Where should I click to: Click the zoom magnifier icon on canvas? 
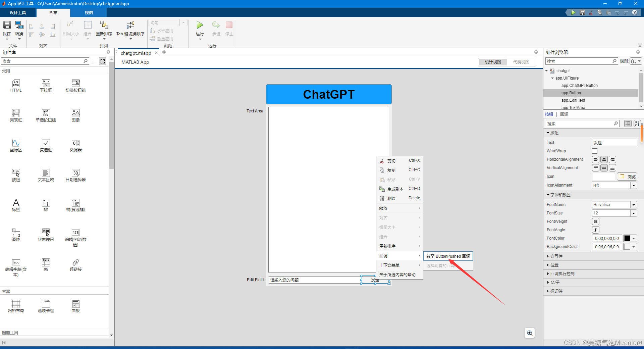point(530,333)
